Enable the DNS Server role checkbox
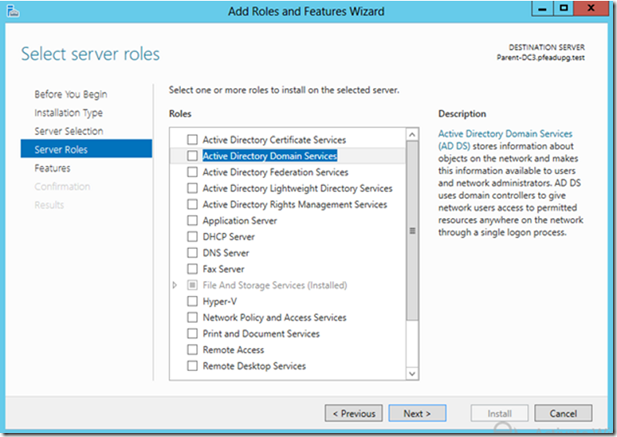The width and height of the screenshot is (617, 437). click(x=192, y=253)
